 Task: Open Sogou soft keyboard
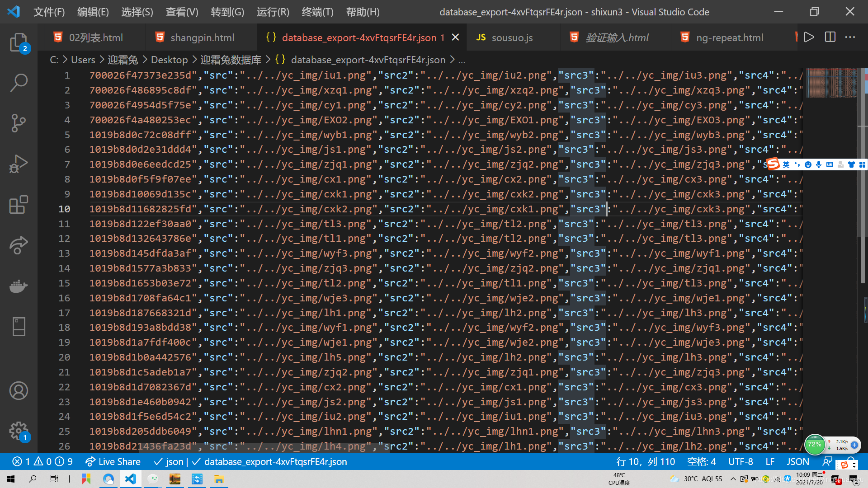pyautogui.click(x=830, y=164)
